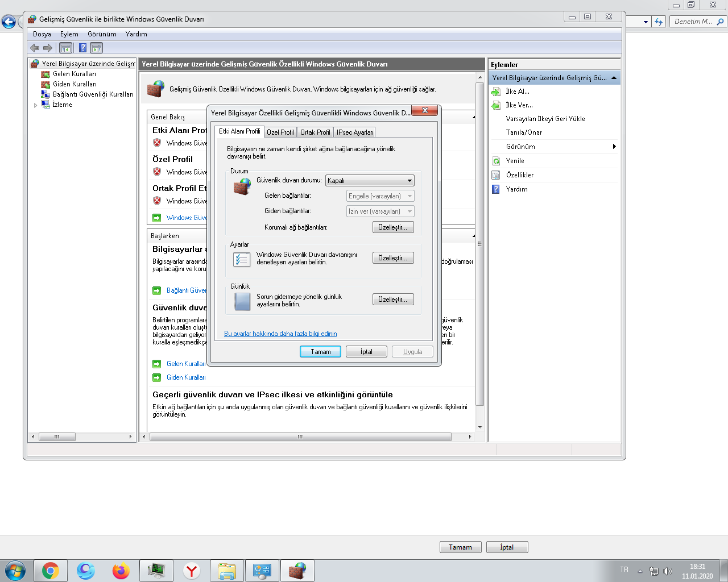Image resolution: width=728 pixels, height=582 pixels.
Task: Open the Giden Kuralları link in overview
Action: tap(186, 377)
